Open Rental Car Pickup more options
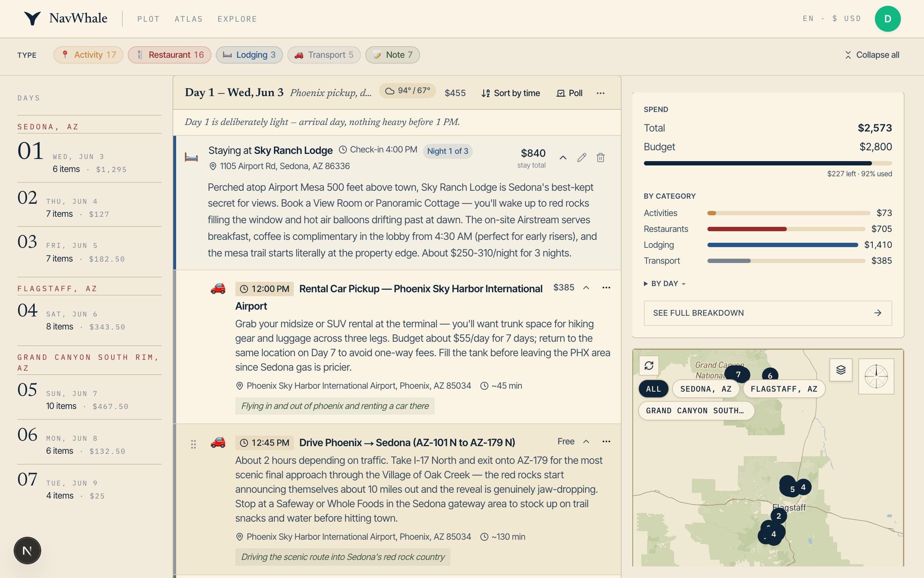 (x=606, y=288)
